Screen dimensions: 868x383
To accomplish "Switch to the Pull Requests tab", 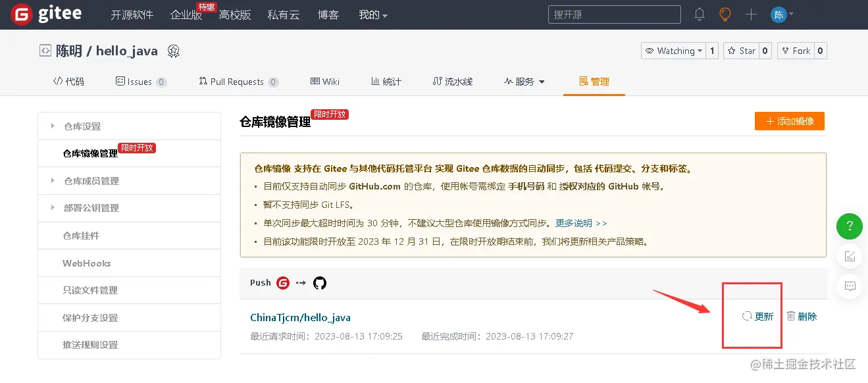I will [238, 82].
